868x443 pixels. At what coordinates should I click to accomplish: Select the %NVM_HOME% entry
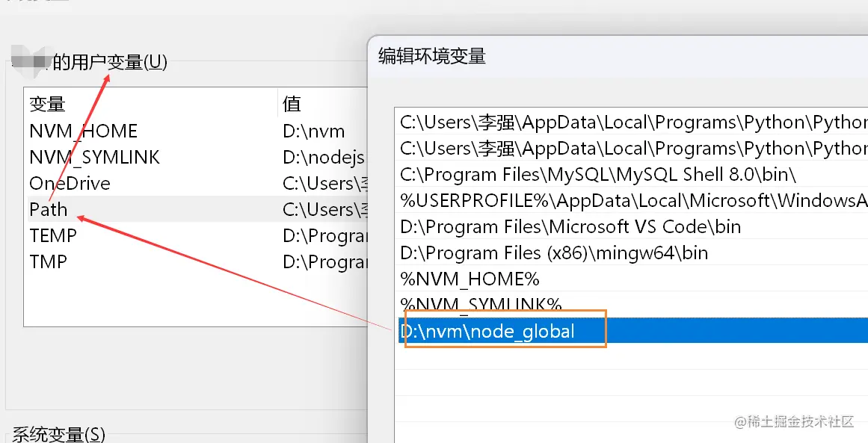click(x=632, y=279)
